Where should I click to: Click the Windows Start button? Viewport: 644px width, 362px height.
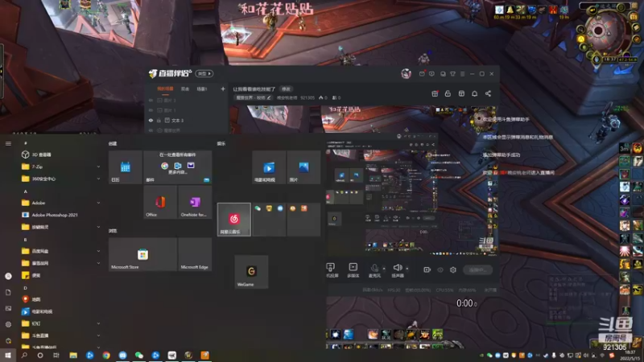[8, 356]
